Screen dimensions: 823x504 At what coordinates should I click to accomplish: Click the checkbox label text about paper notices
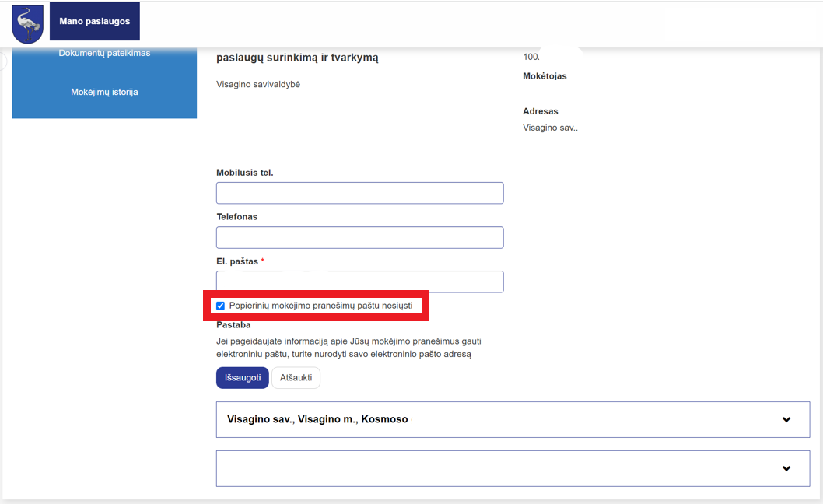(x=320, y=306)
